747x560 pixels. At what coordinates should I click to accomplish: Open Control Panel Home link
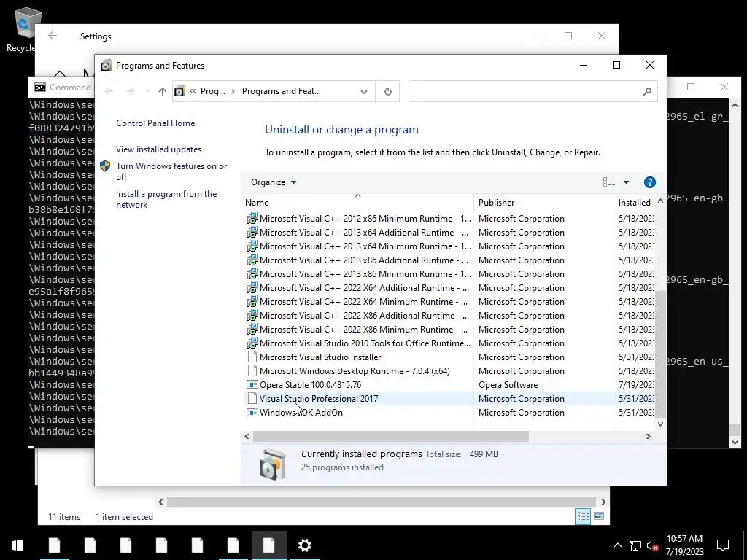pos(155,122)
